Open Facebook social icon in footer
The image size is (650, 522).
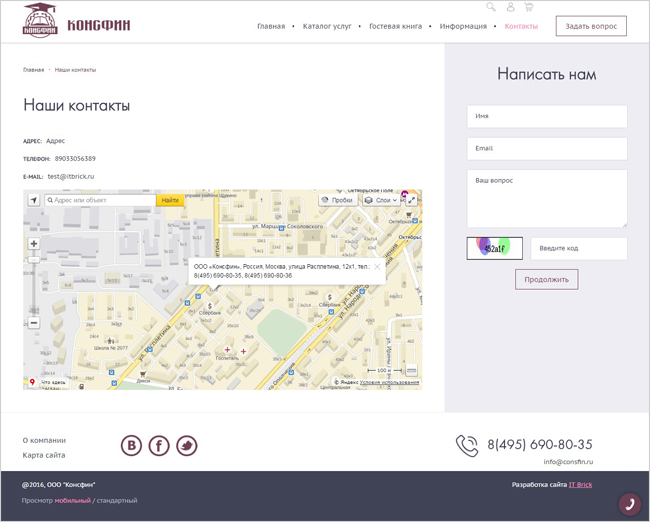(x=159, y=446)
